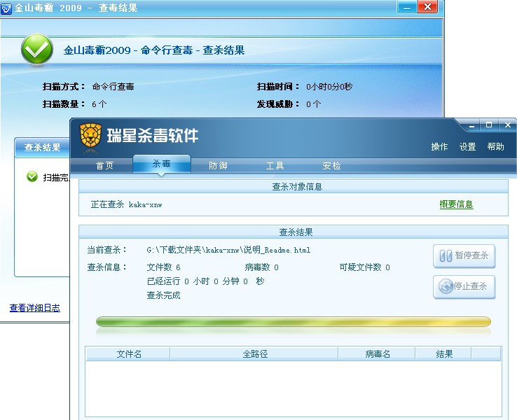The image size is (517, 420).
Task: Go to the 安检 tab
Action: (x=331, y=165)
